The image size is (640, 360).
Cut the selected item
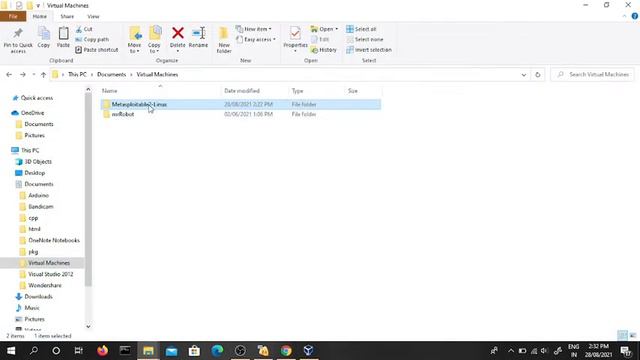84,29
